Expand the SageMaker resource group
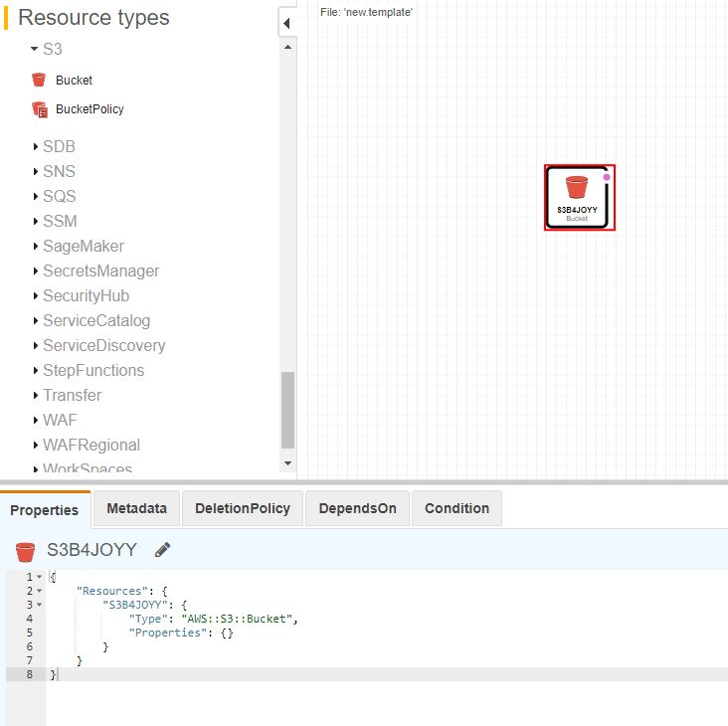 35,247
